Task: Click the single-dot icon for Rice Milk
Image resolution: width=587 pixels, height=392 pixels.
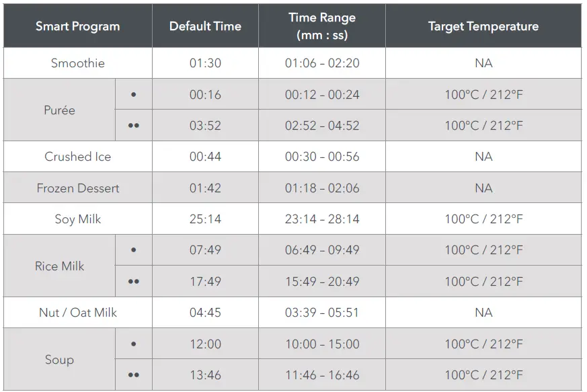Action: click(133, 250)
